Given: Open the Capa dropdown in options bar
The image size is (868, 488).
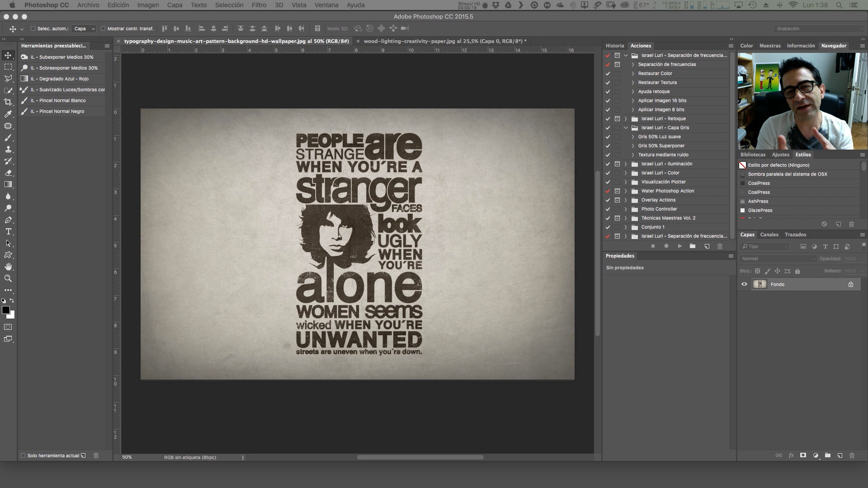Looking at the screenshot, I should pyautogui.click(x=84, y=28).
